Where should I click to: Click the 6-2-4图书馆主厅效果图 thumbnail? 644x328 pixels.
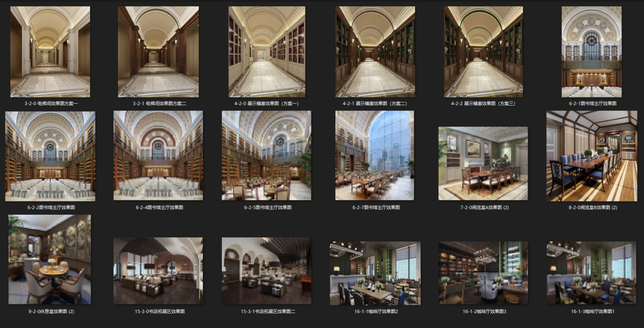(x=158, y=156)
